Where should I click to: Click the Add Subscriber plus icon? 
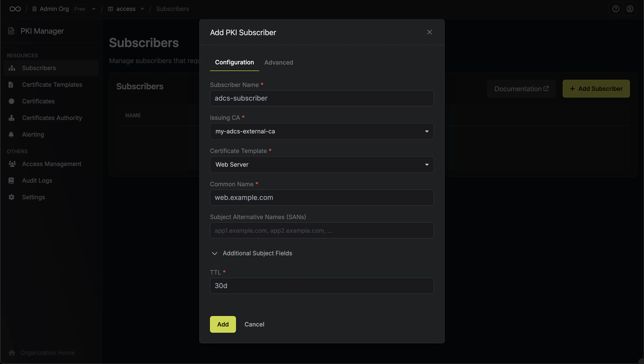point(572,89)
